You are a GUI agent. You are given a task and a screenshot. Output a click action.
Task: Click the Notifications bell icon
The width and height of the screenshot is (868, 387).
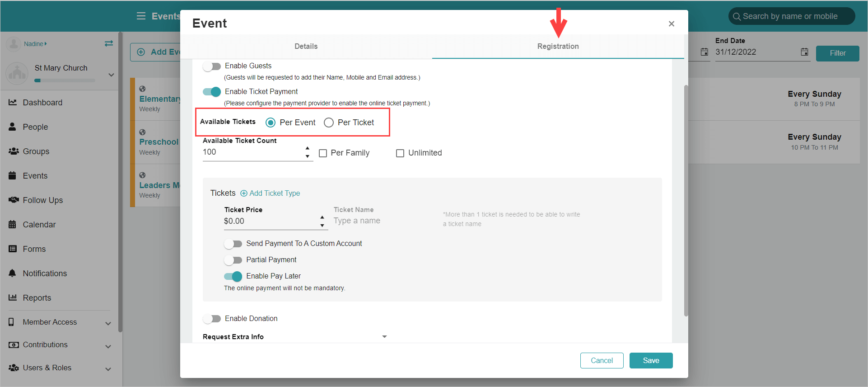pos(13,273)
